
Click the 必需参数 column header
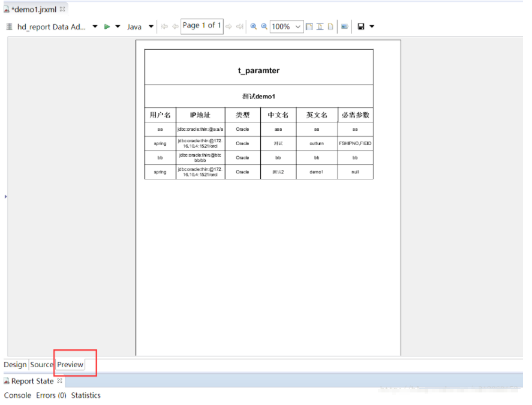(355, 115)
